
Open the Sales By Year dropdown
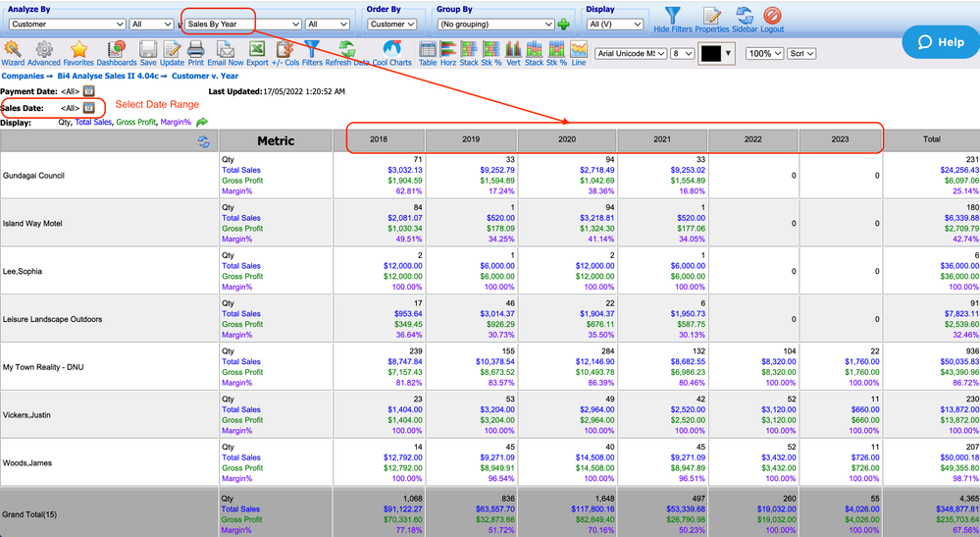click(x=241, y=25)
